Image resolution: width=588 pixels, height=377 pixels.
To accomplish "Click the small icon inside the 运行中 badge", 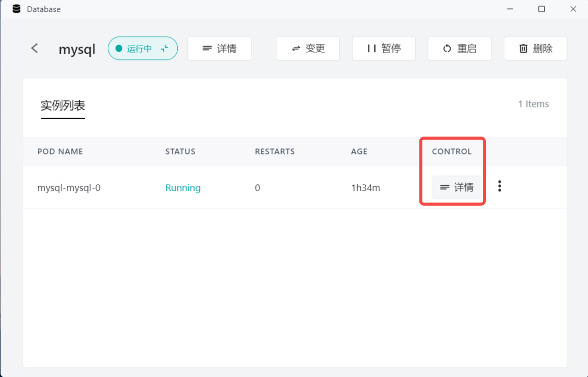I will coord(164,49).
